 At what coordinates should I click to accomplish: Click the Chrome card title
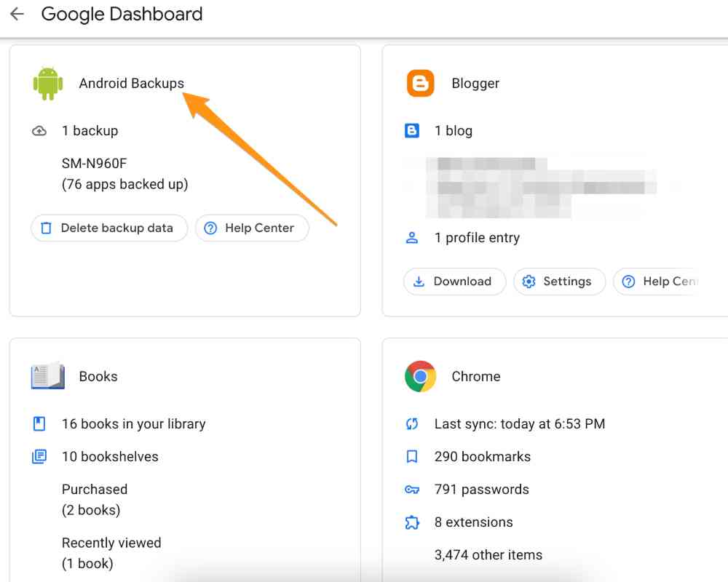[476, 376]
